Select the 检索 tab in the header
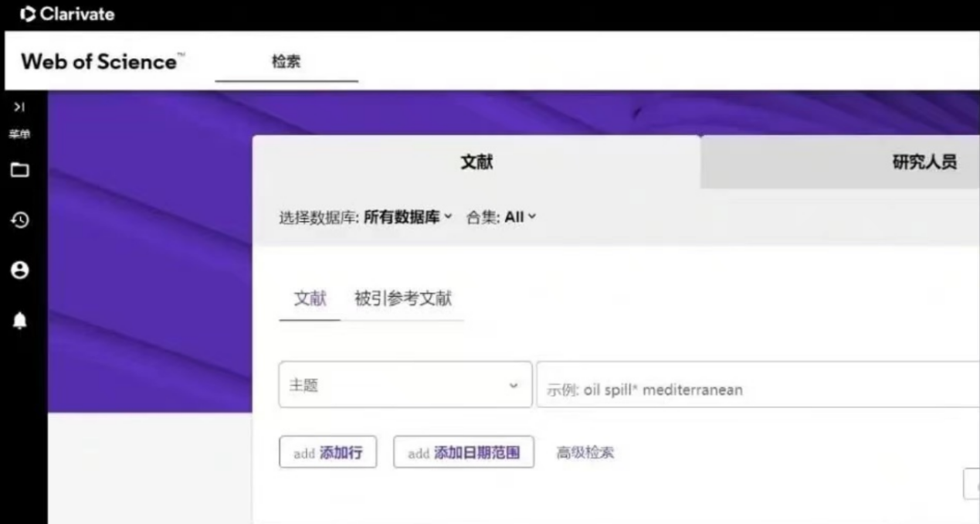Image resolution: width=980 pixels, height=524 pixels. [286, 63]
